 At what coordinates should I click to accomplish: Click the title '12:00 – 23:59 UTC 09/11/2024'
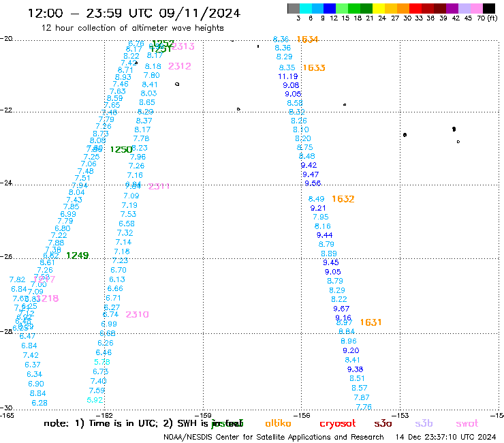(x=134, y=13)
